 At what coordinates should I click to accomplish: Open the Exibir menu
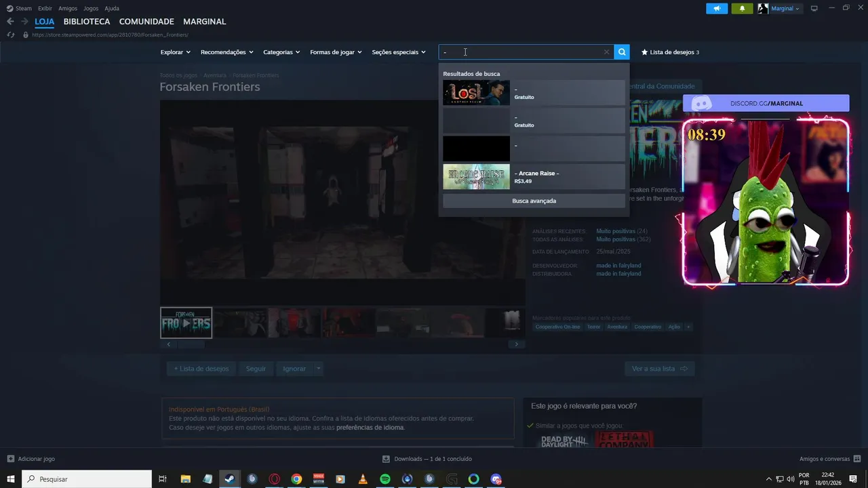point(45,9)
